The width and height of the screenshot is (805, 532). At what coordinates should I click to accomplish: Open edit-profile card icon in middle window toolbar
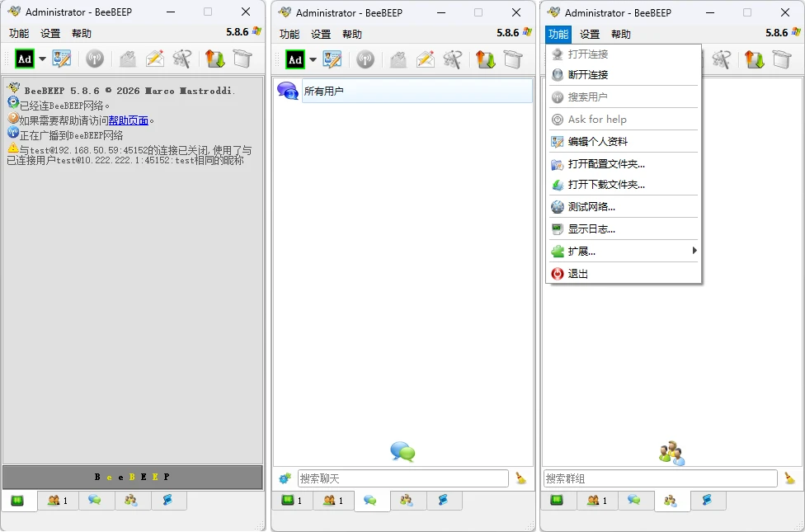click(x=332, y=59)
